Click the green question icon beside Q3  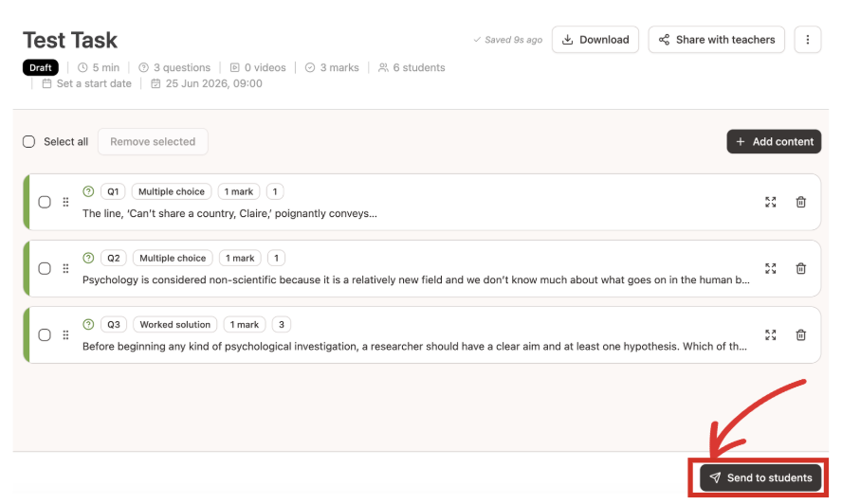point(88,324)
